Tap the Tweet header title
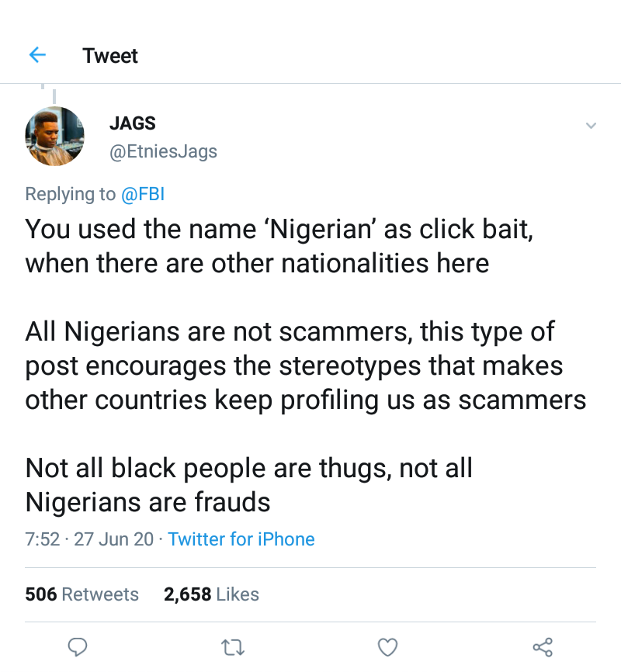621x672 pixels. pyautogui.click(x=110, y=56)
